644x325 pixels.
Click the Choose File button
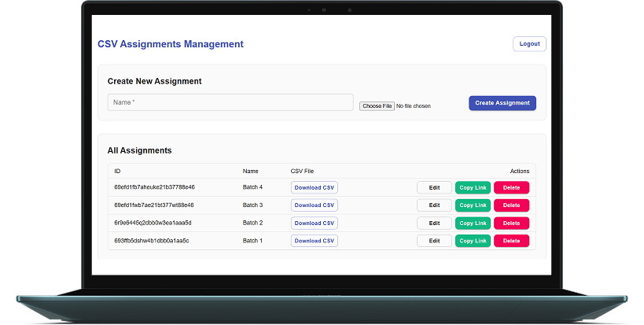377,106
